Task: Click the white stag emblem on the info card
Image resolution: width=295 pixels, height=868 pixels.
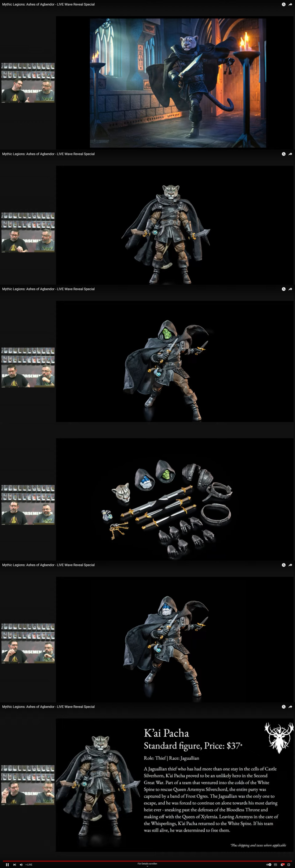Action: click(279, 738)
